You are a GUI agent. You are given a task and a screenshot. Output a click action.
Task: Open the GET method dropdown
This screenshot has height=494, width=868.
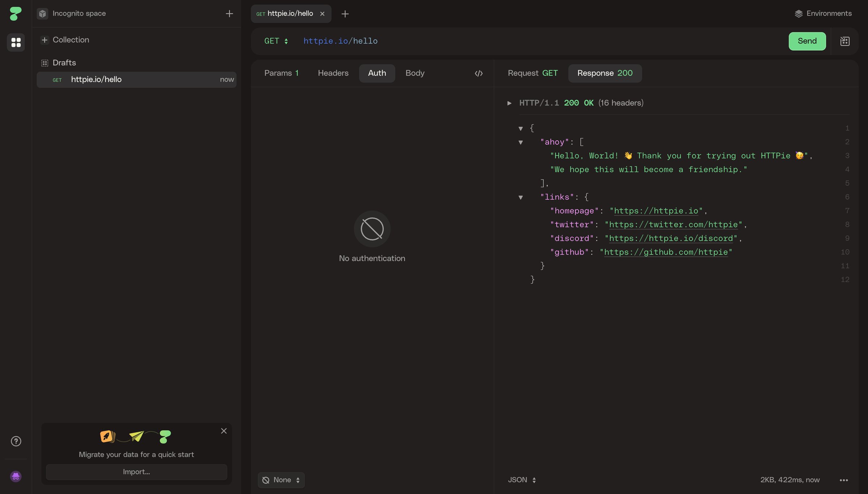(x=276, y=41)
